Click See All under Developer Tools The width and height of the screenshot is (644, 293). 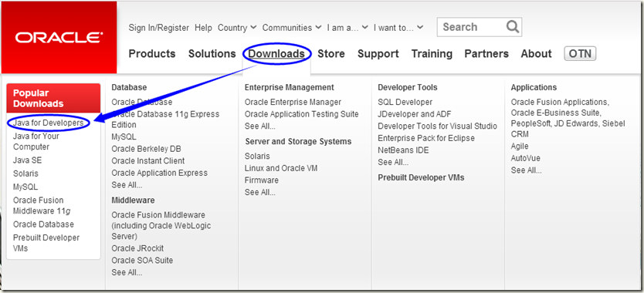point(393,162)
